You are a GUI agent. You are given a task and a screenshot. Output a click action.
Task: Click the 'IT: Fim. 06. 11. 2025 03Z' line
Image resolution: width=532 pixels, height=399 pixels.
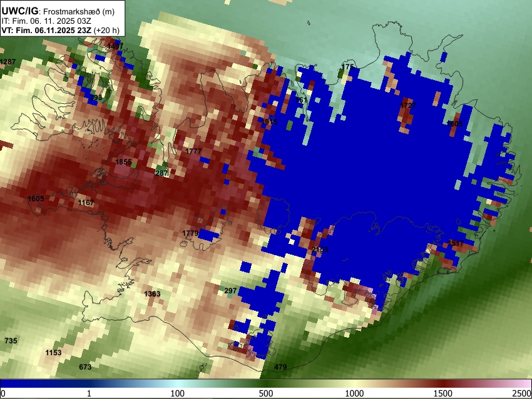click(x=46, y=21)
